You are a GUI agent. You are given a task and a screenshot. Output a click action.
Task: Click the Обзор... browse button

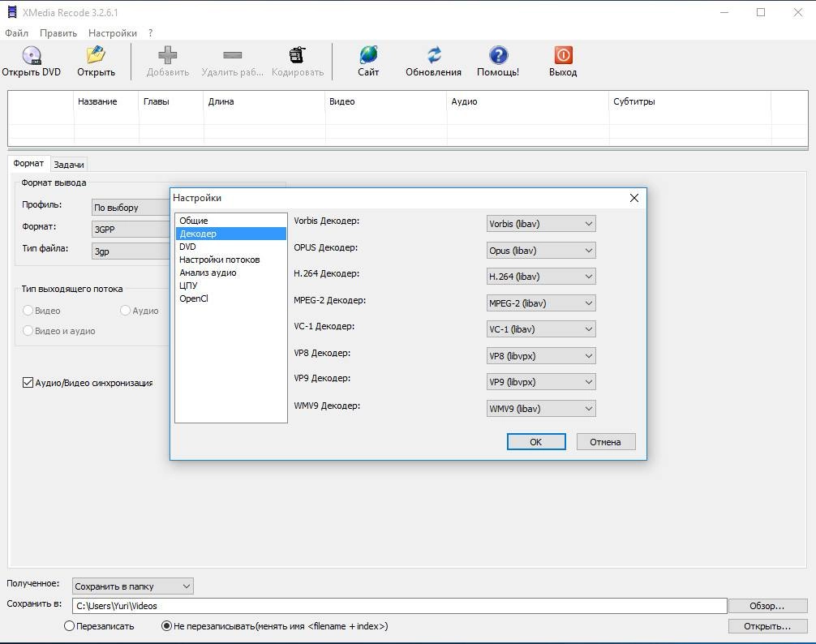pyautogui.click(x=767, y=606)
